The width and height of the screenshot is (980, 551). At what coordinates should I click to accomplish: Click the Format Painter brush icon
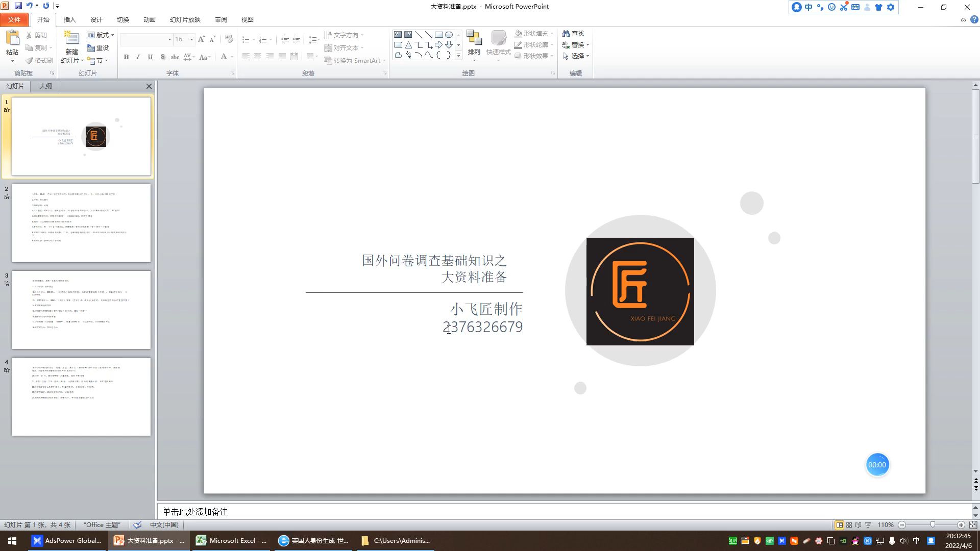click(29, 60)
